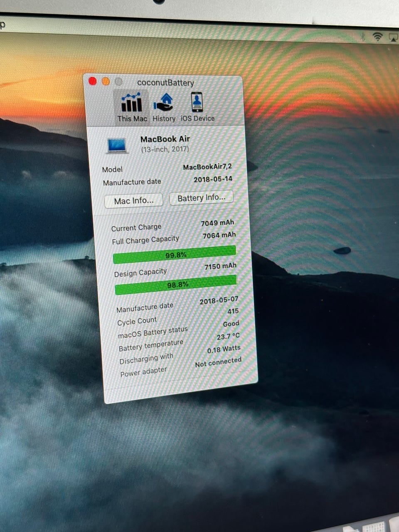The width and height of the screenshot is (399, 532).
Task: Click the 7049 mAh current charge value
Action: 217,223
